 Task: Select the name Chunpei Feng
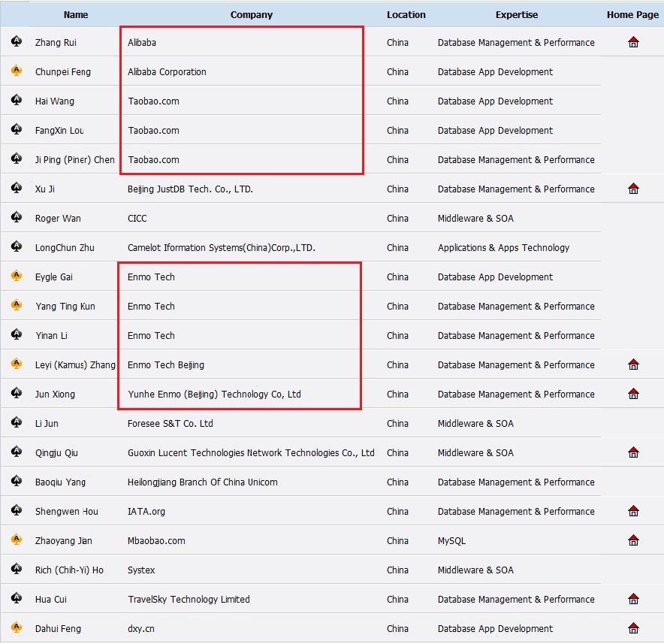[x=63, y=72]
